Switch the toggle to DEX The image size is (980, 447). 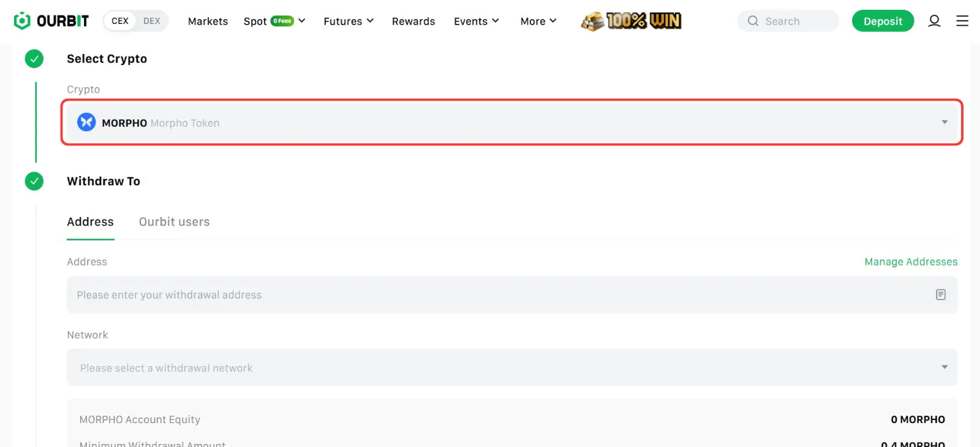151,21
